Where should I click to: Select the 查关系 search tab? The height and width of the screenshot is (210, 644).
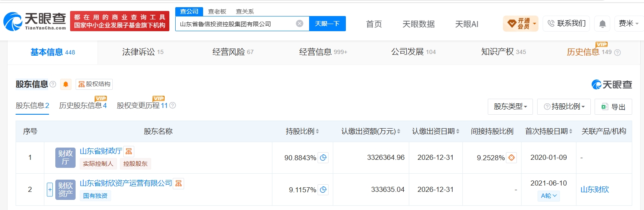245,11
